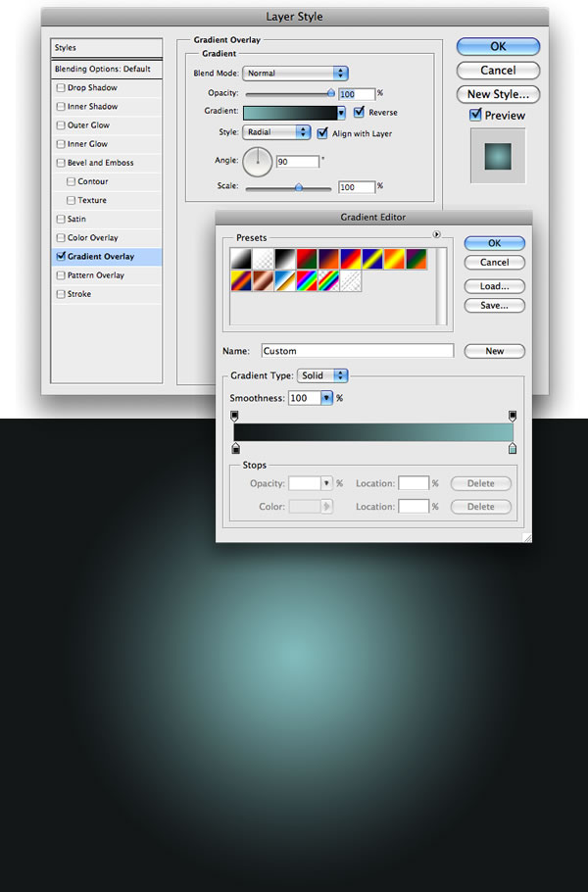Open the Smoothness value dropdown arrow
The image size is (588, 892).
[x=326, y=398]
